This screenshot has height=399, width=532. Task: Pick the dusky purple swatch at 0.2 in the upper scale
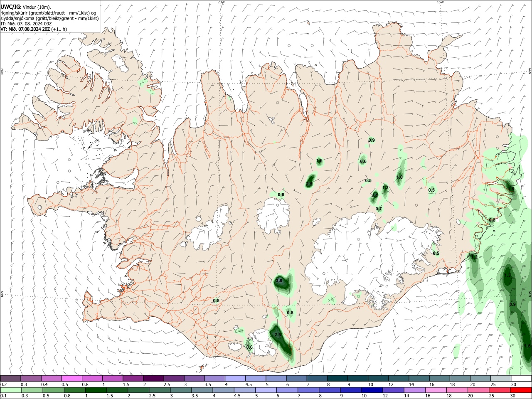[x=11, y=379]
